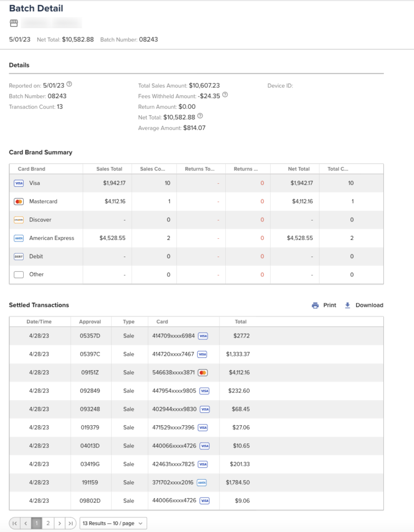
Task: Click the Print icon above Settled Transactions
Action: 315,305
